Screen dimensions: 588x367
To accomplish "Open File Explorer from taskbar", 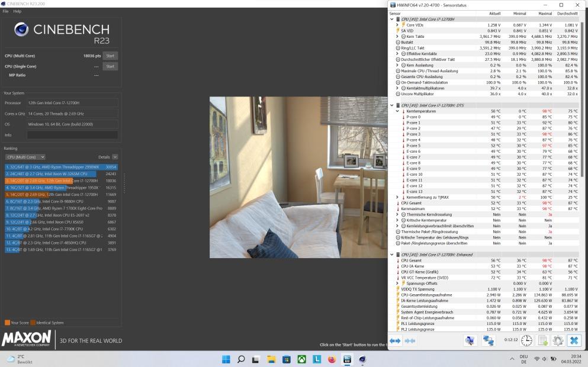I will click(x=271, y=359).
